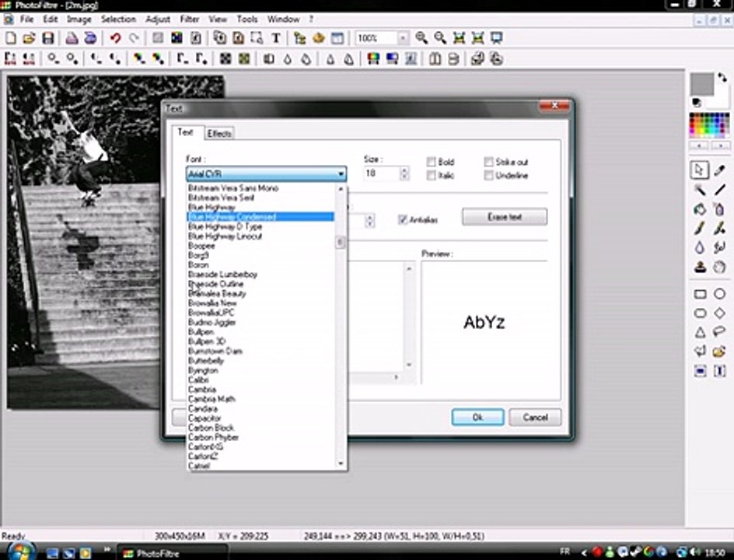734x560 pixels.
Task: Pick Cambria Math from the font list
Action: click(x=260, y=399)
